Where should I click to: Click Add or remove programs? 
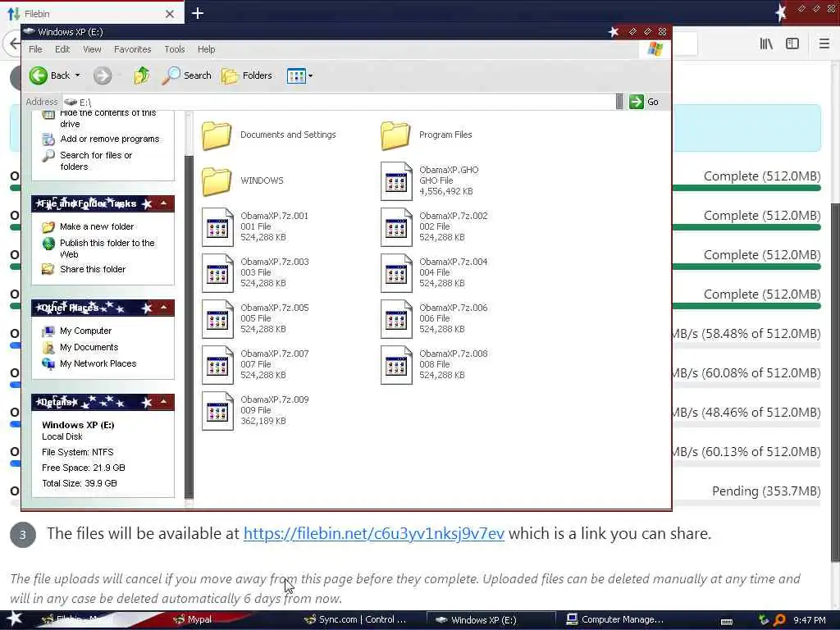(x=101, y=139)
